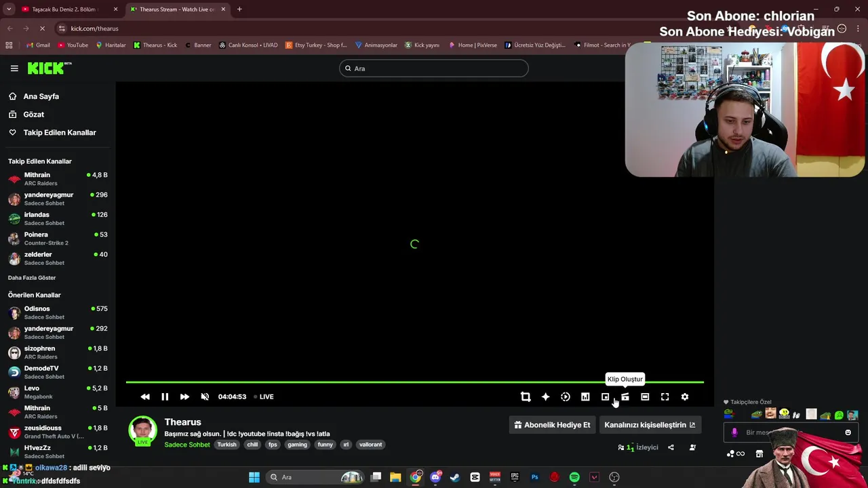The image size is (868, 488).
Task: Click Kanalınızı kişiselleştirin button
Action: [650, 425]
